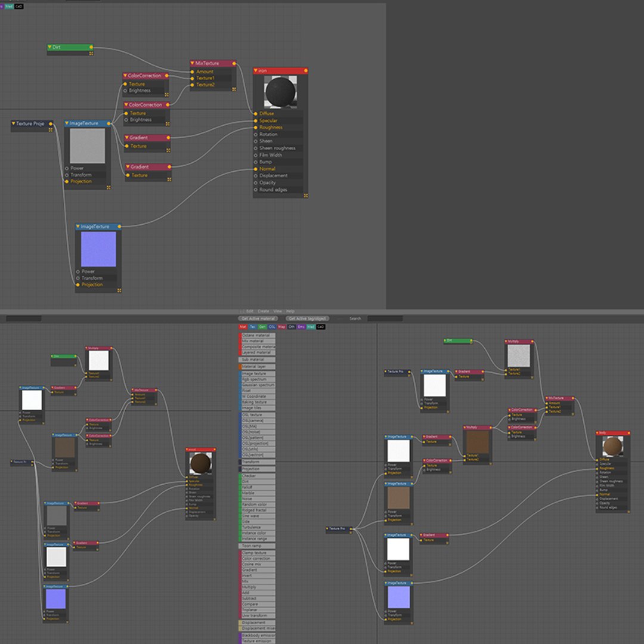Image resolution: width=644 pixels, height=644 pixels.
Task: Toggle the C4D node filter tag
Action: 321,327
